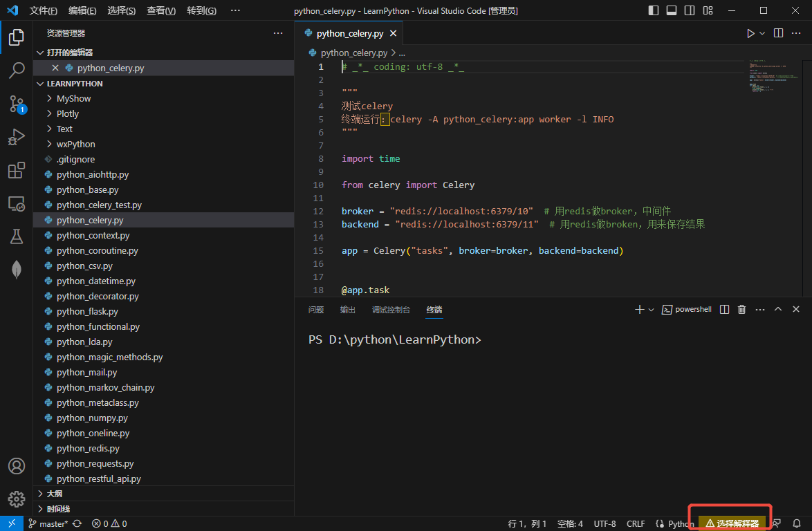Change indentation via 空格: 4
This screenshot has width=812, height=531.
point(570,523)
